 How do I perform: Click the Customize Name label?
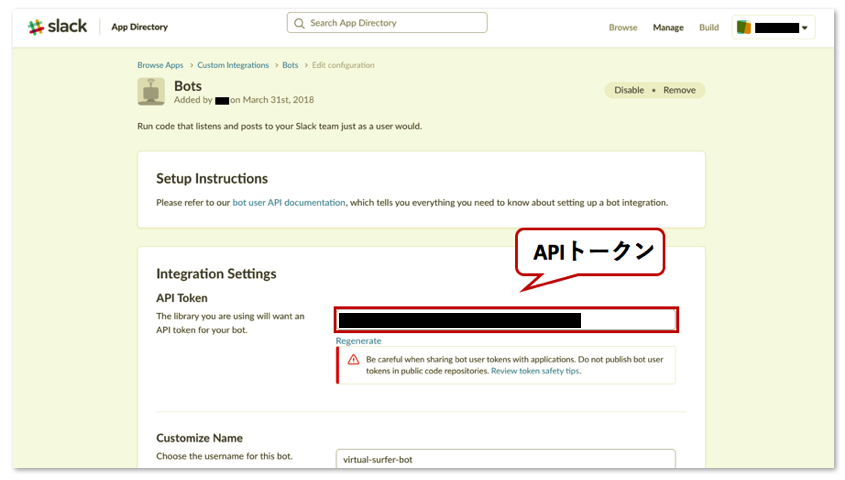pyautogui.click(x=199, y=438)
